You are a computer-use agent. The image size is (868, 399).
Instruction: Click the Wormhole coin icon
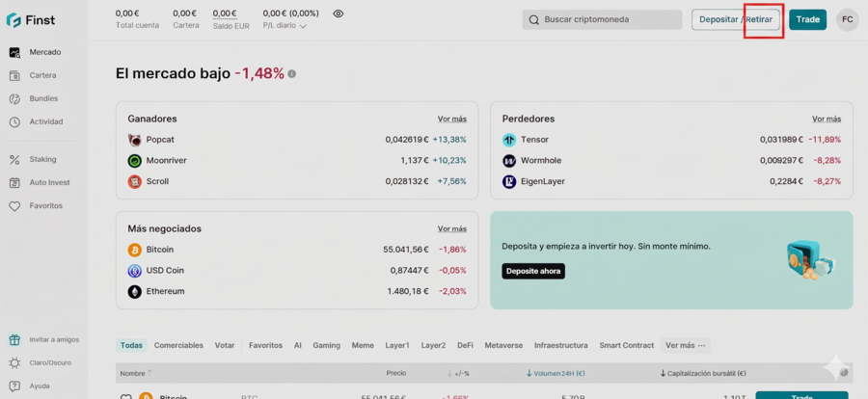click(x=509, y=161)
